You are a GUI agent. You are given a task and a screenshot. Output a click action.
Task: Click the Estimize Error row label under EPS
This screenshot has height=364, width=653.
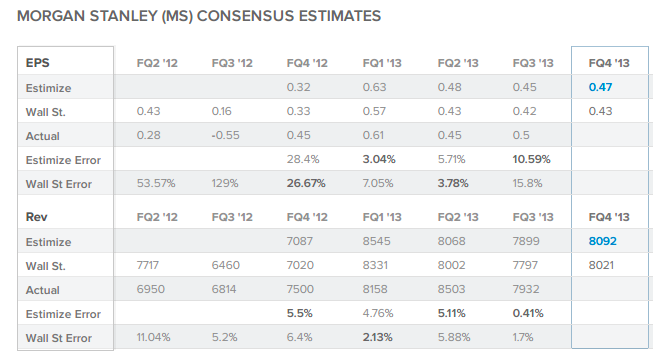(x=63, y=160)
